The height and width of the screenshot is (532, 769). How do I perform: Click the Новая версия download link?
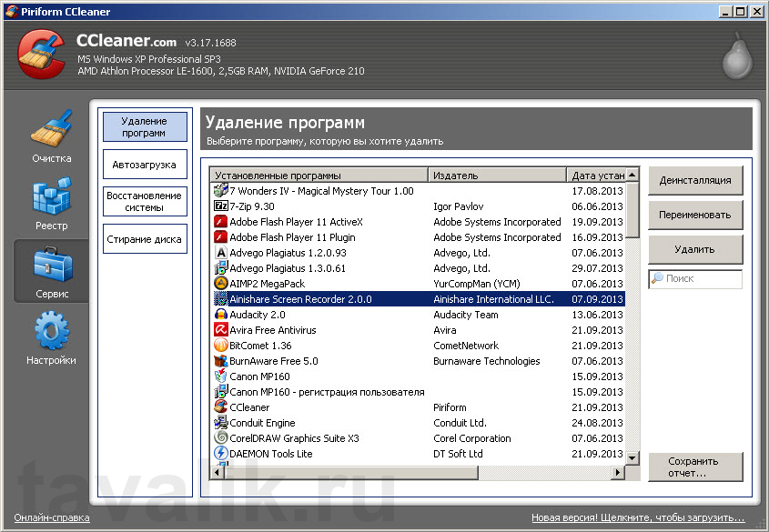(638, 517)
